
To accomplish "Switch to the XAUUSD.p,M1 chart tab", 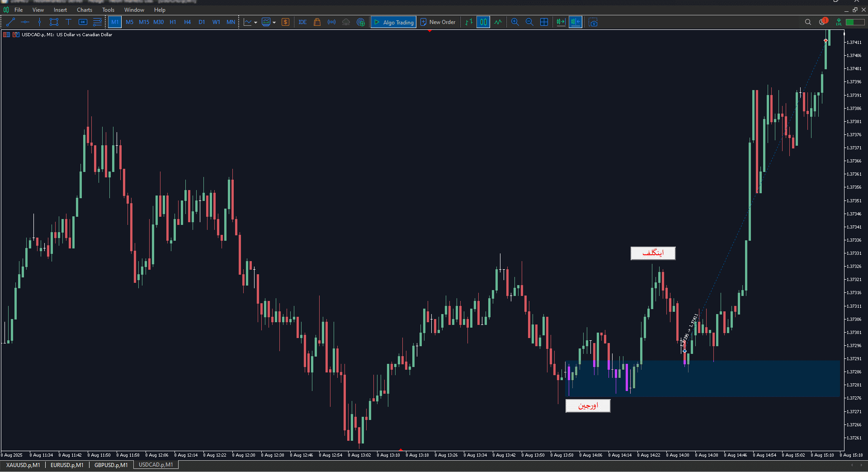I will click(x=23, y=465).
